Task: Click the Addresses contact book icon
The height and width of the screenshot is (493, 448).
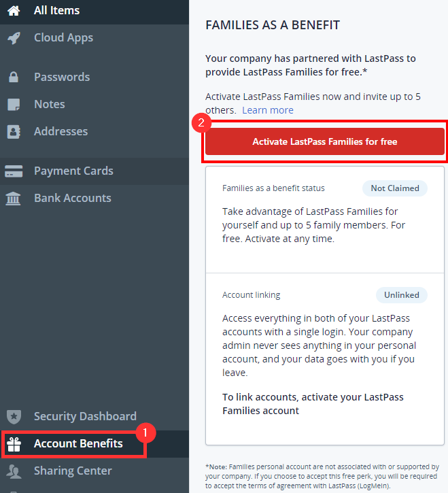Action: click(14, 132)
